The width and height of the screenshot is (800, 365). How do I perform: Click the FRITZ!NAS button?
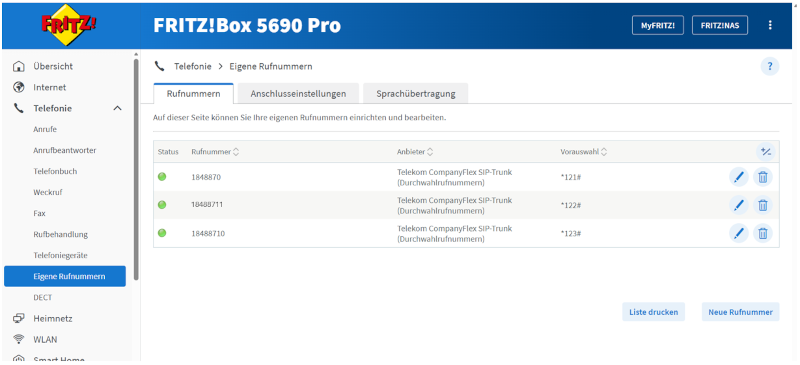click(720, 25)
